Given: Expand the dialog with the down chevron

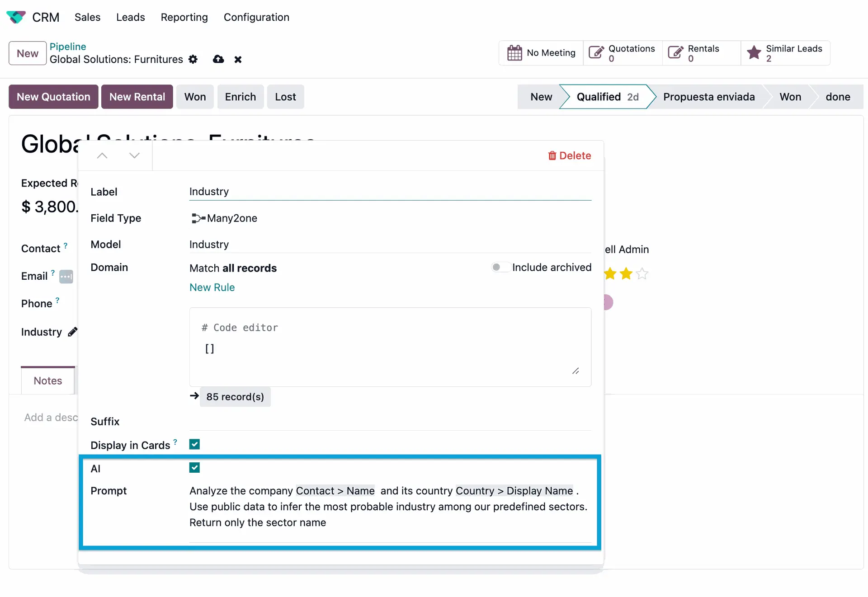Looking at the screenshot, I should pos(134,155).
